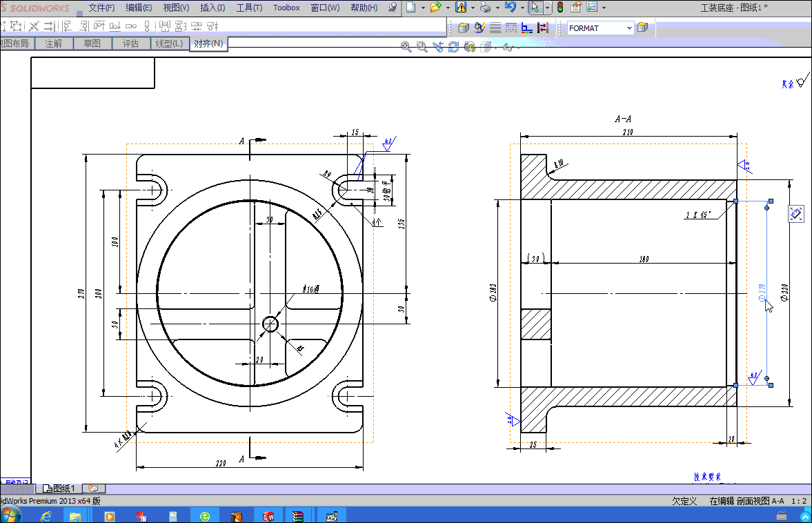The width and height of the screenshot is (812, 523).
Task: Click the Rotate View refresh icon
Action: pyautogui.click(x=454, y=47)
